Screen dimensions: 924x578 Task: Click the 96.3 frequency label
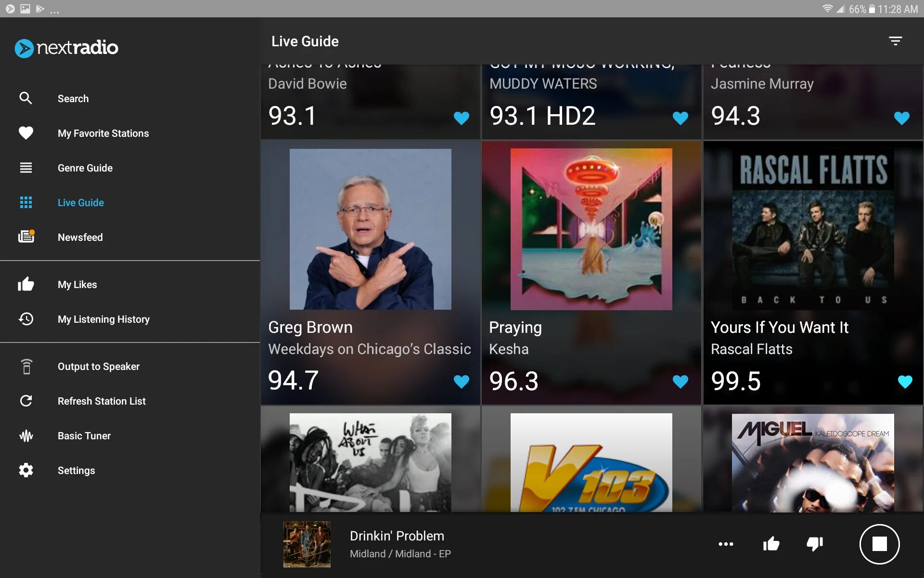click(x=513, y=381)
